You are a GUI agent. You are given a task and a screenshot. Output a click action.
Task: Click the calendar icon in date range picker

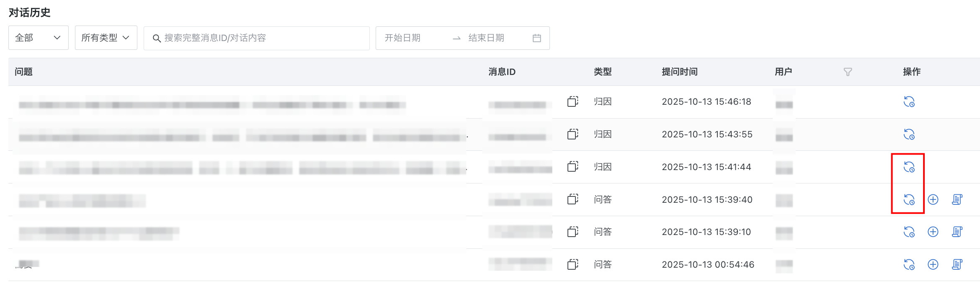(536, 38)
